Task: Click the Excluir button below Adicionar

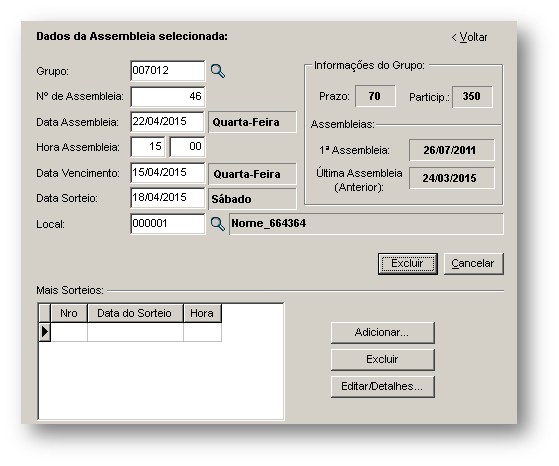Action: (x=383, y=359)
